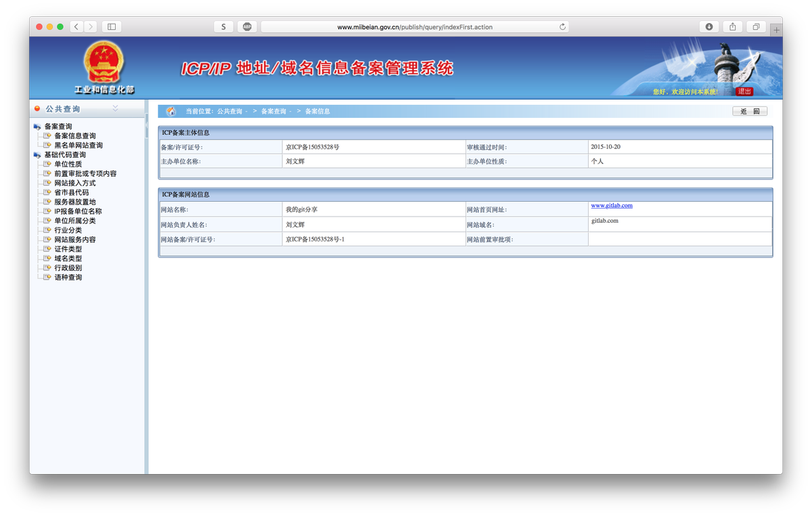Image resolution: width=812 pixels, height=516 pixels.
Task: Select the unit type value 个人
Action: pyautogui.click(x=597, y=161)
